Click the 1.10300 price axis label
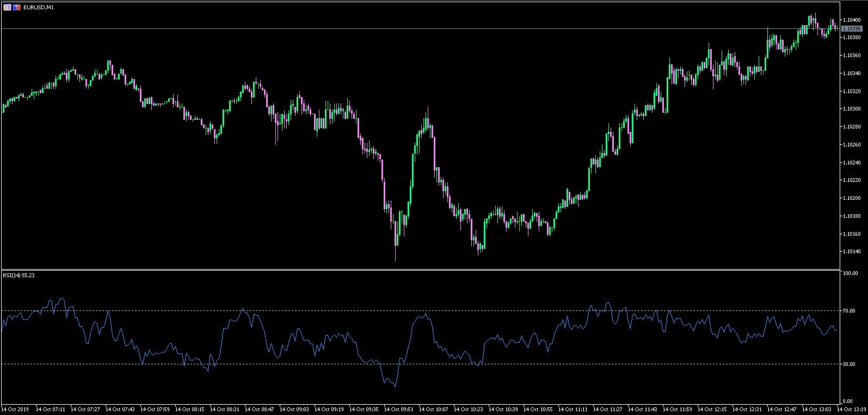Viewport: 868px width, 415px height. 852,109
